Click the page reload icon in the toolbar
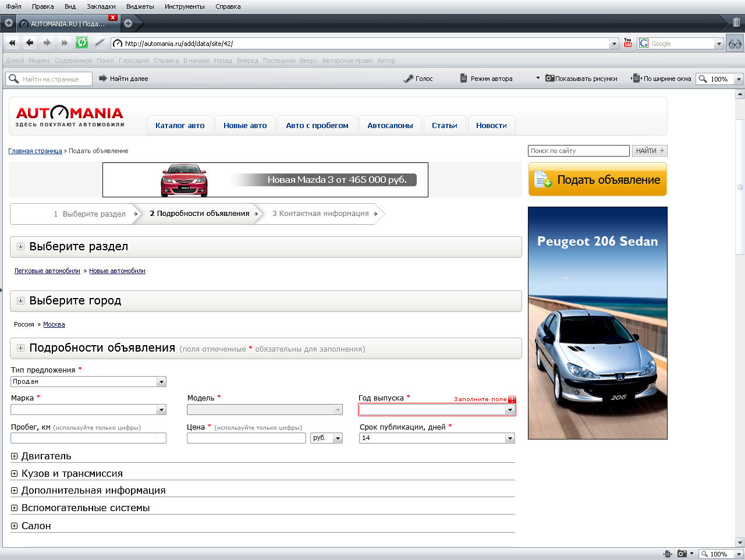The width and height of the screenshot is (745, 560). point(81,42)
